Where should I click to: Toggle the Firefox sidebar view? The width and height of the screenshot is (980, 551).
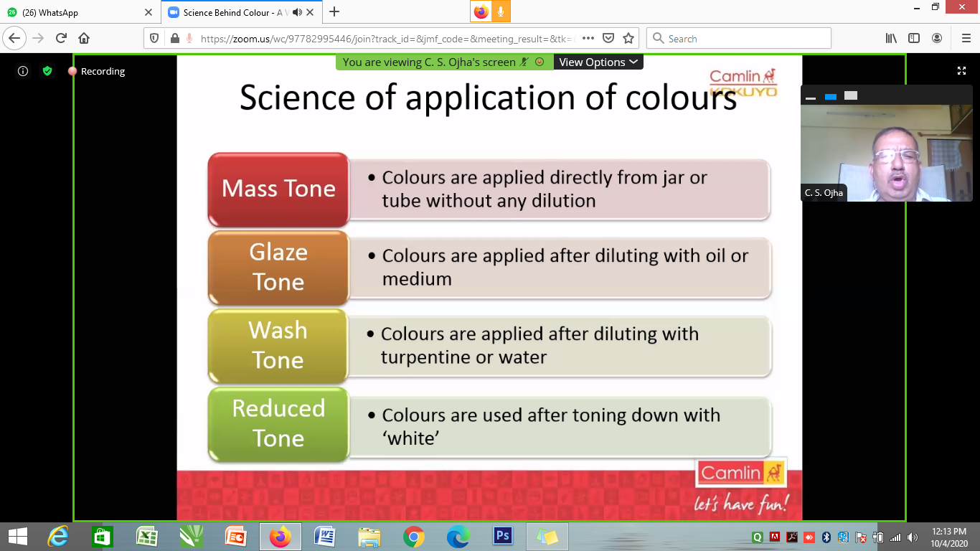tap(914, 39)
